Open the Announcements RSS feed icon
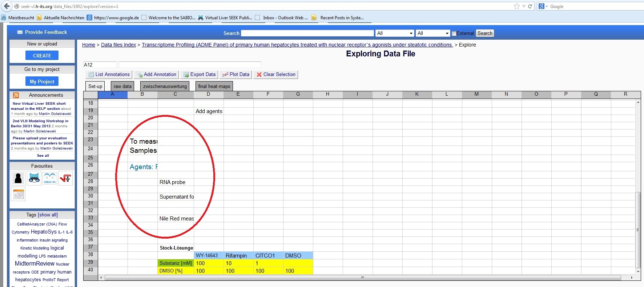This screenshot has height=287, width=644. click(16, 95)
